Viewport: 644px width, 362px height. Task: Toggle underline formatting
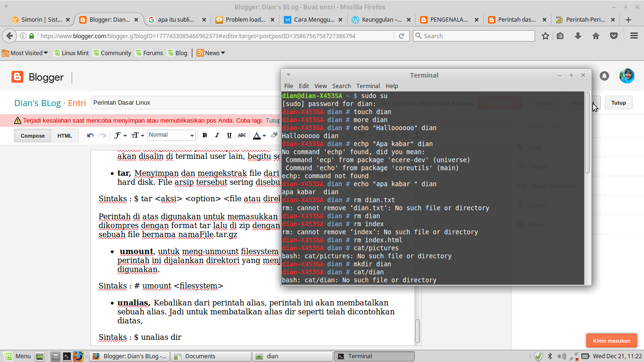click(229, 135)
